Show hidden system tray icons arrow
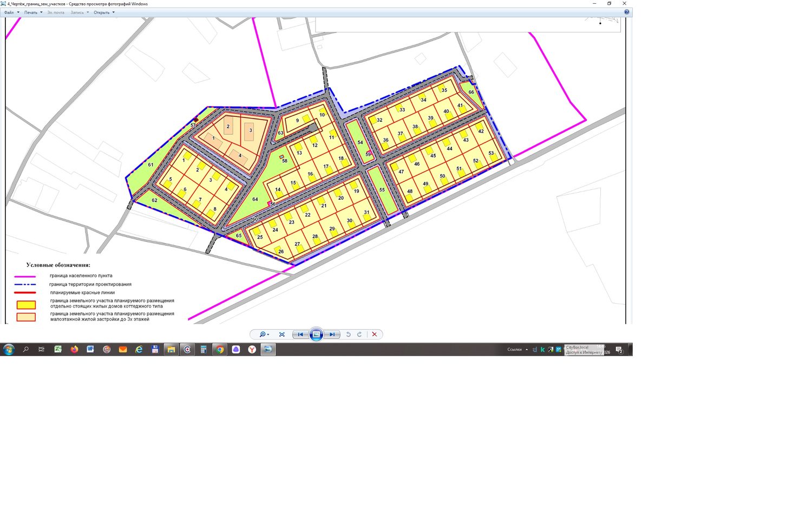 pos(527,350)
